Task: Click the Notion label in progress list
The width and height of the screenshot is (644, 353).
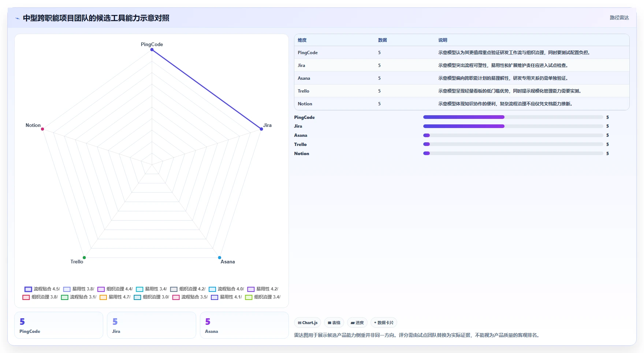Action: coord(302,154)
